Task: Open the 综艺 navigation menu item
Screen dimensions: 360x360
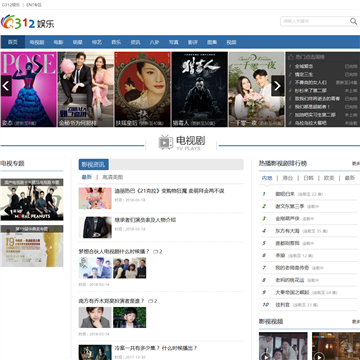Action: 97,42
